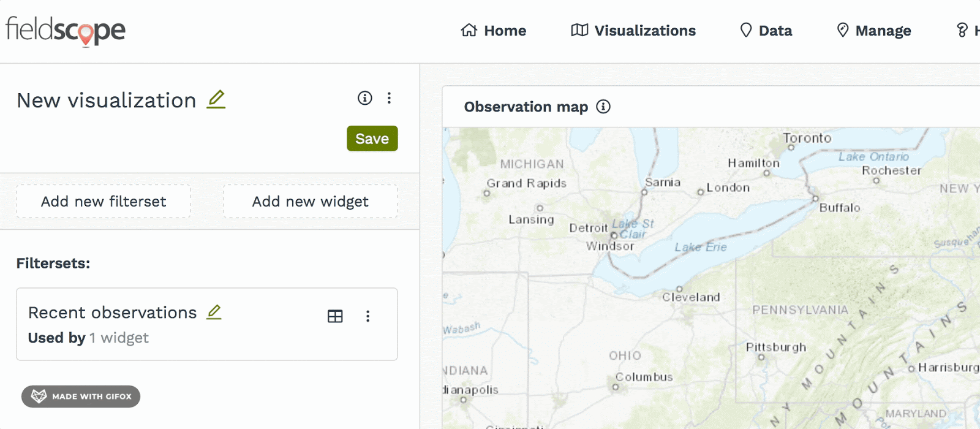Open visualization info circle icon

(x=365, y=98)
